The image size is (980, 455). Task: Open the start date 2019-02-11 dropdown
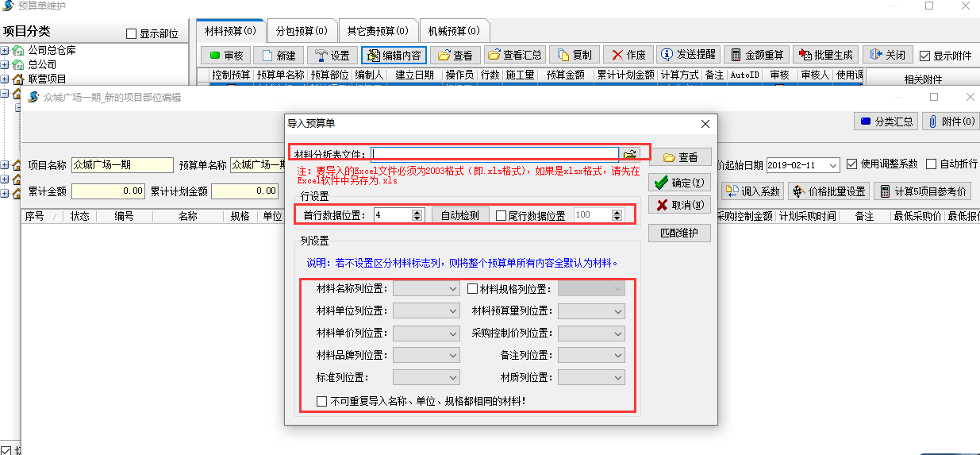832,165
